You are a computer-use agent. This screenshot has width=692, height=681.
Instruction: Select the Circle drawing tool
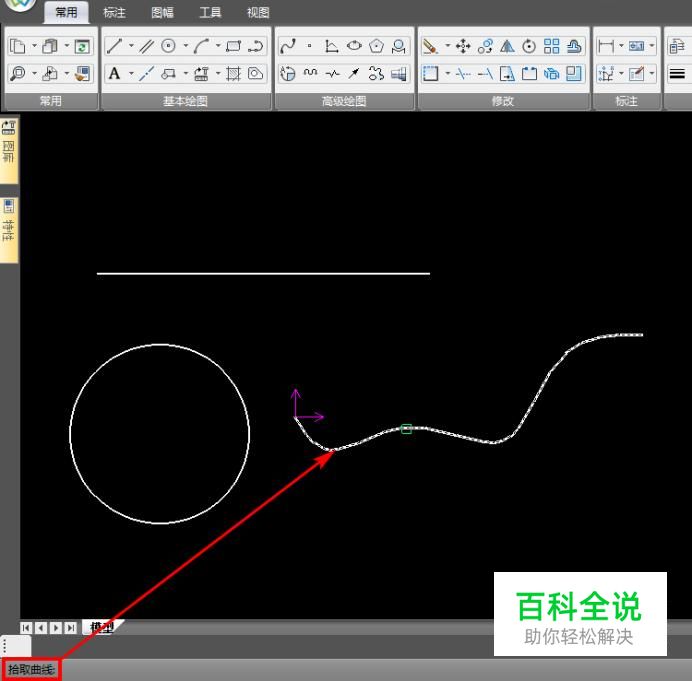click(169, 46)
